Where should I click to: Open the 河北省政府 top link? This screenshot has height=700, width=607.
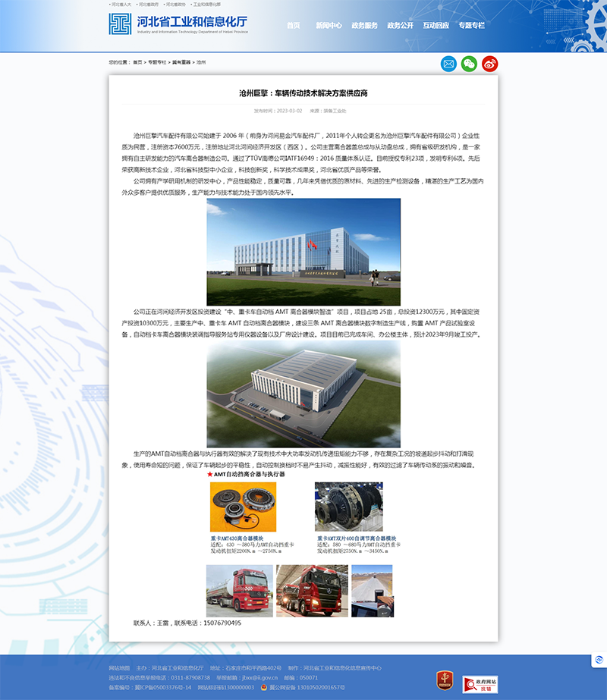tap(148, 5)
